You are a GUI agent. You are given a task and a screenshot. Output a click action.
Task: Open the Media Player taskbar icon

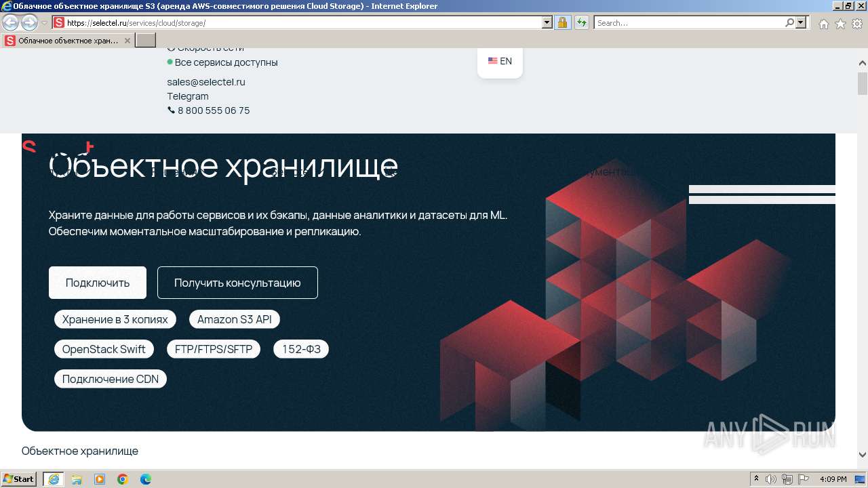100,479
